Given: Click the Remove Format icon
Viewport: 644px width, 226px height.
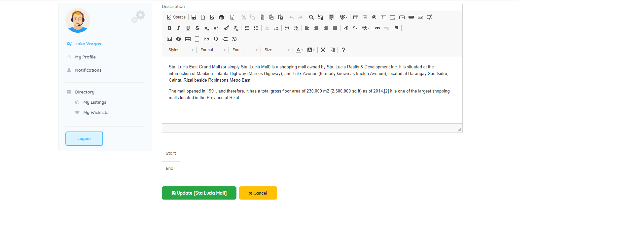Looking at the screenshot, I should point(236,28).
